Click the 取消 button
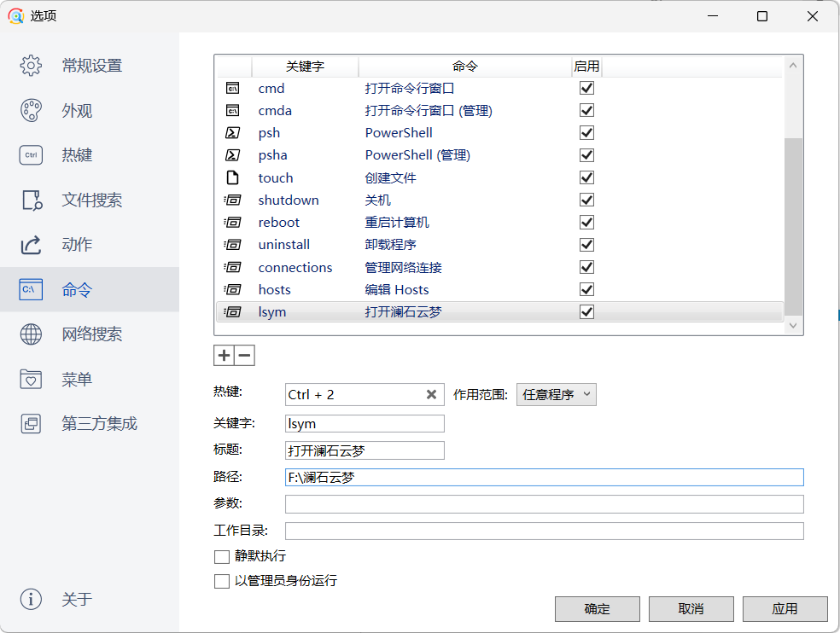 pos(691,609)
